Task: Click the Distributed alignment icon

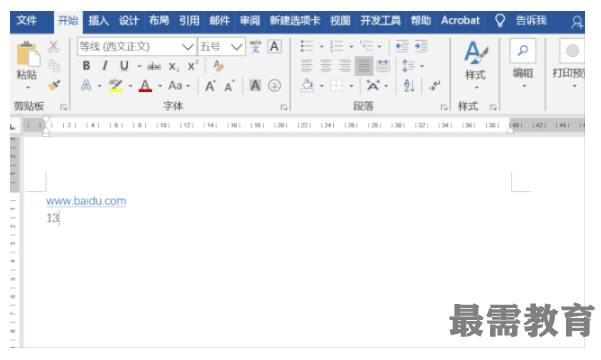Action: click(x=383, y=66)
